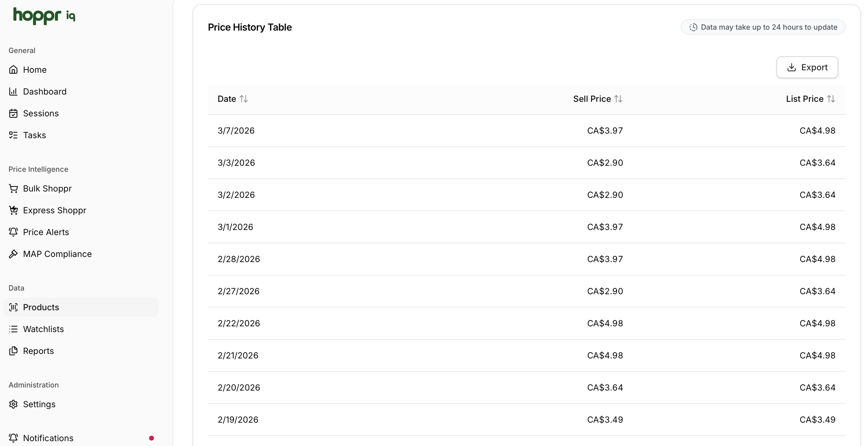
Task: Open Dashboard via its chart icon
Action: pyautogui.click(x=13, y=92)
